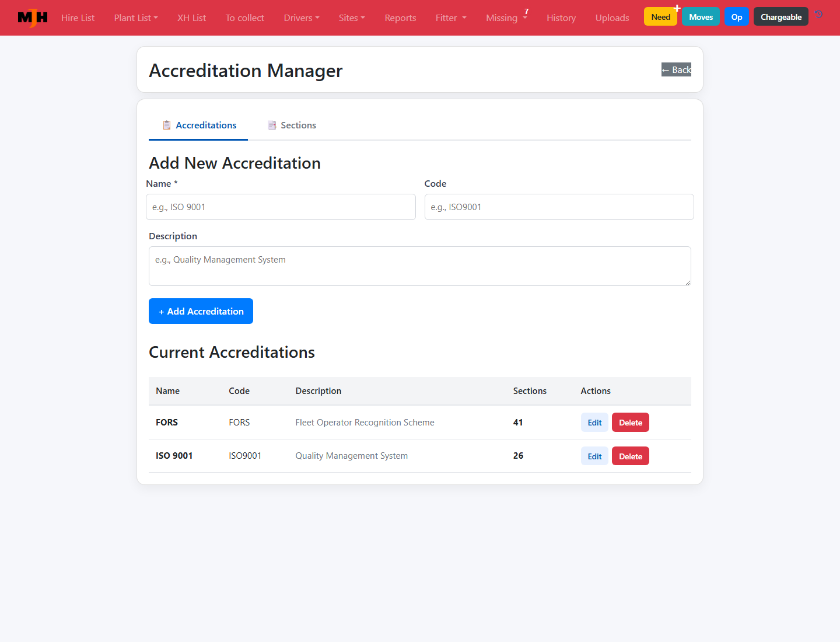This screenshot has width=840, height=642.
Task: Click the Add Accreditation button
Action: [x=201, y=311]
